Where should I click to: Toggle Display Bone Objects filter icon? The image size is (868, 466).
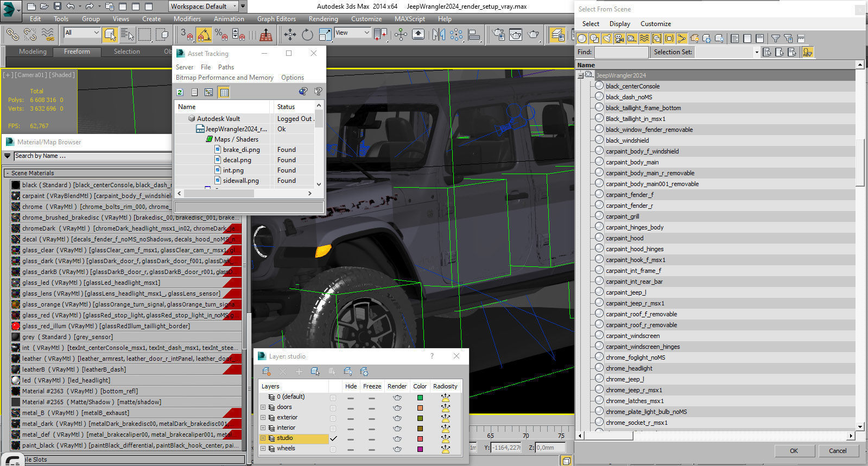coord(682,39)
